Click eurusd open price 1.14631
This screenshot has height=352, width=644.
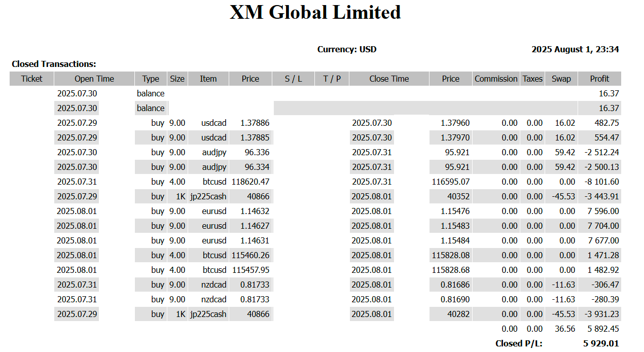(256, 240)
